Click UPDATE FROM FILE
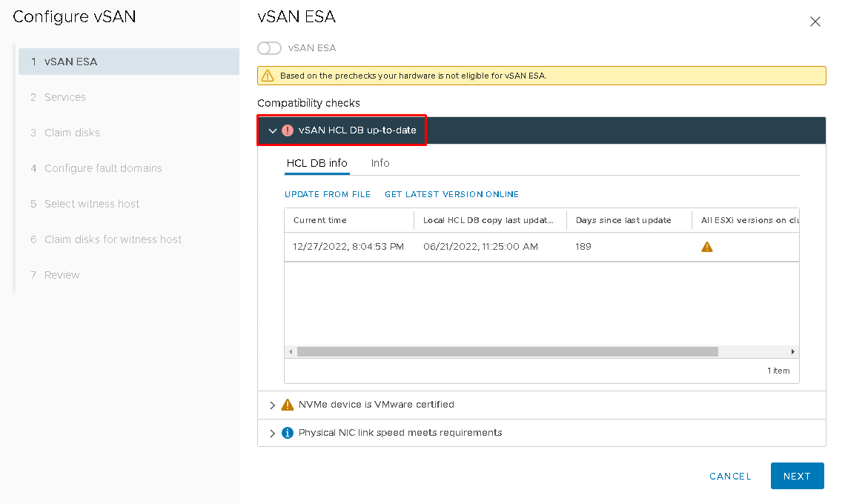Image resolution: width=845 pixels, height=504 pixels. 328,193
